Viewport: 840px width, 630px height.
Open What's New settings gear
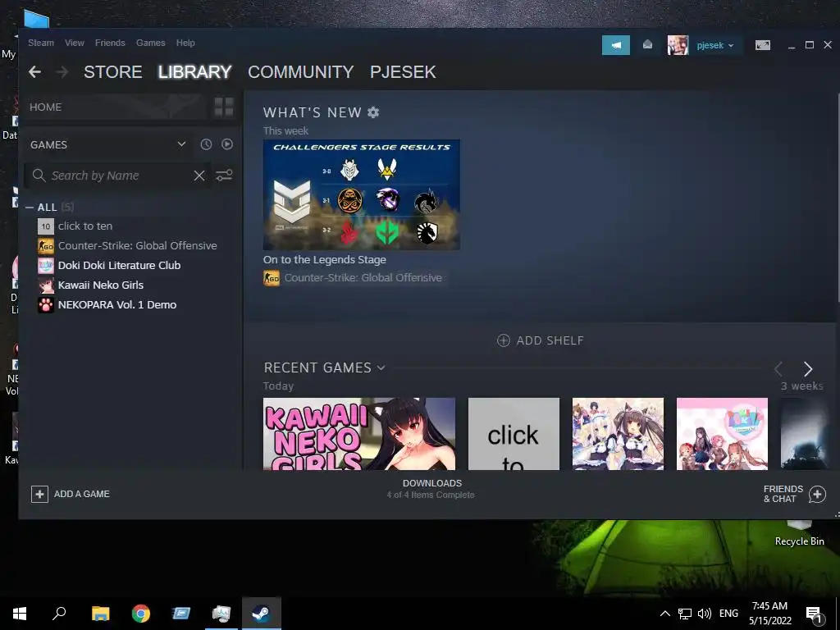373,112
